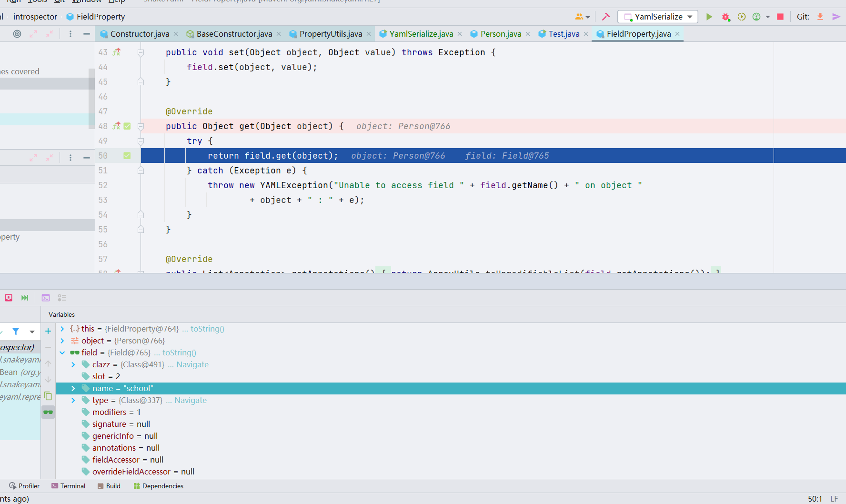The image size is (846, 504).
Task: Stop the running process with red square
Action: tap(780, 17)
